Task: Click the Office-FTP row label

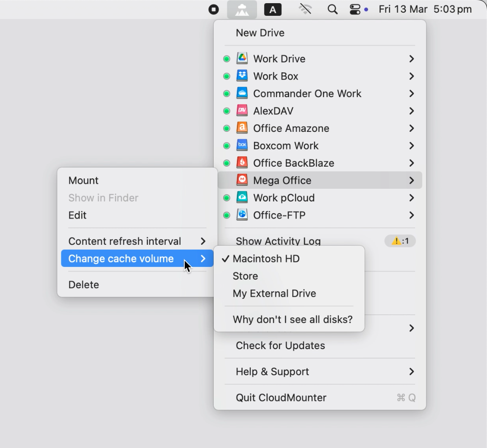Action: coord(279,215)
